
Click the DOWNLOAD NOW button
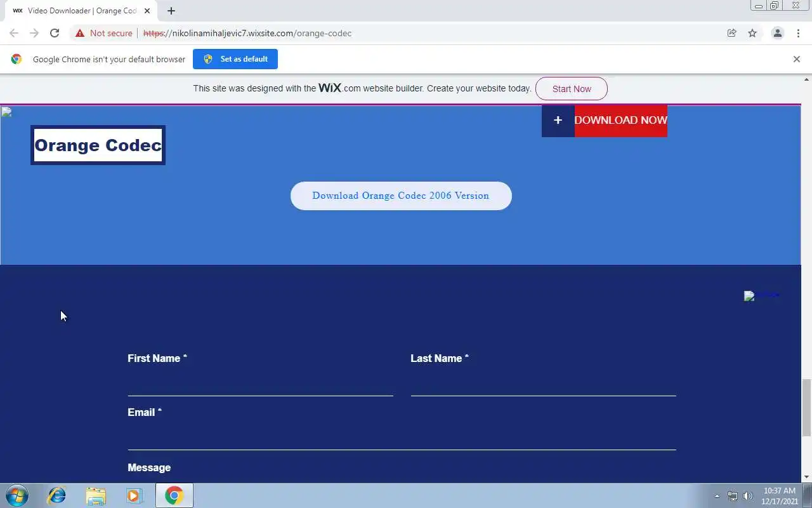(620, 120)
